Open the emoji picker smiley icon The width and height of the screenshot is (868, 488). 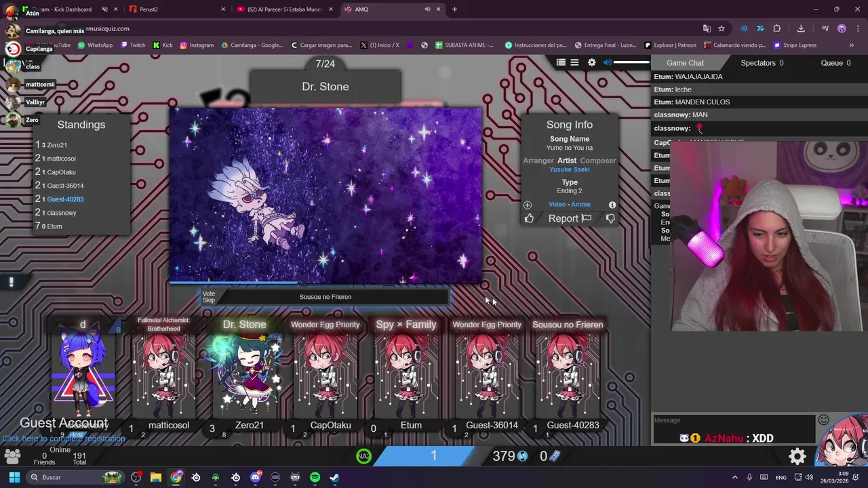point(823,420)
